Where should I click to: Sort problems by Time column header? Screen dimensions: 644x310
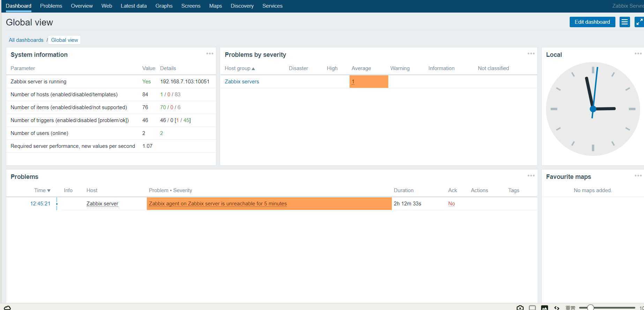pyautogui.click(x=42, y=190)
